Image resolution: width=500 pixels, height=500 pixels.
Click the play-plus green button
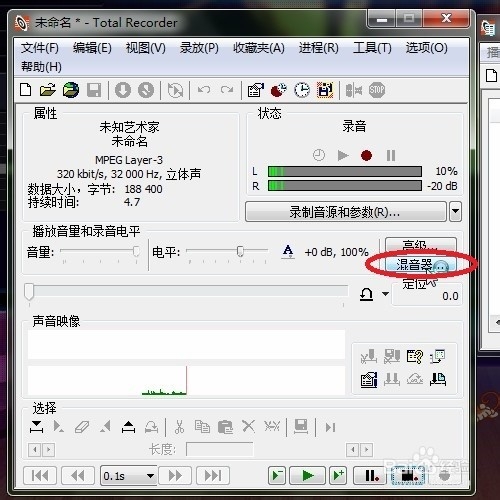point(338,475)
